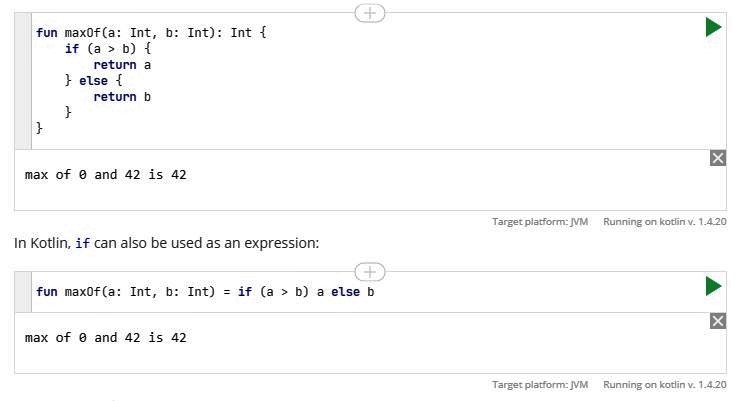Image resolution: width=751 pixels, height=401 pixels.
Task: Click the gutter of second code editor
Action: coord(22,292)
